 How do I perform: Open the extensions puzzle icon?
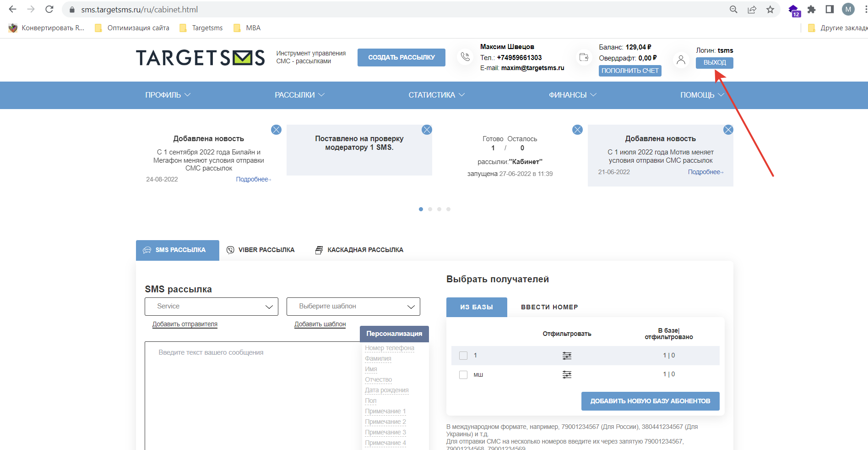click(x=812, y=9)
